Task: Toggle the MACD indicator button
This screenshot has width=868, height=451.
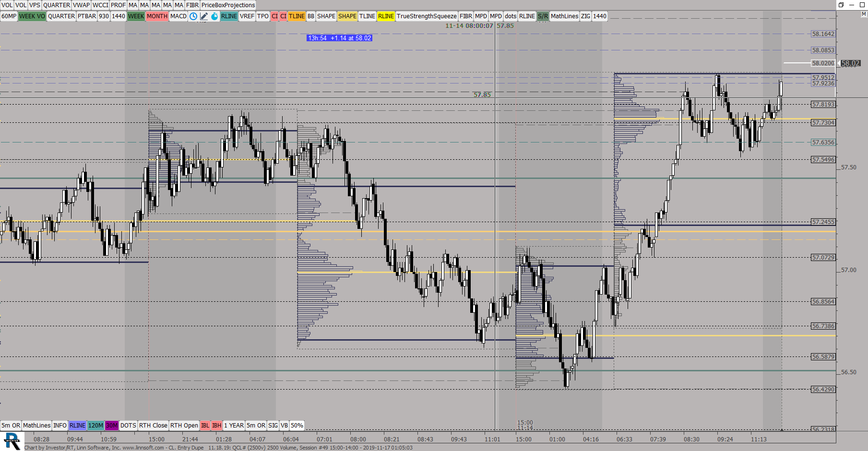Action: [178, 16]
